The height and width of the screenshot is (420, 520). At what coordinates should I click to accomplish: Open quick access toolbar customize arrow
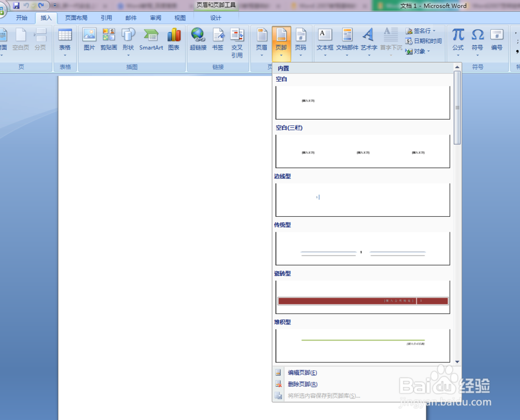[55, 5]
